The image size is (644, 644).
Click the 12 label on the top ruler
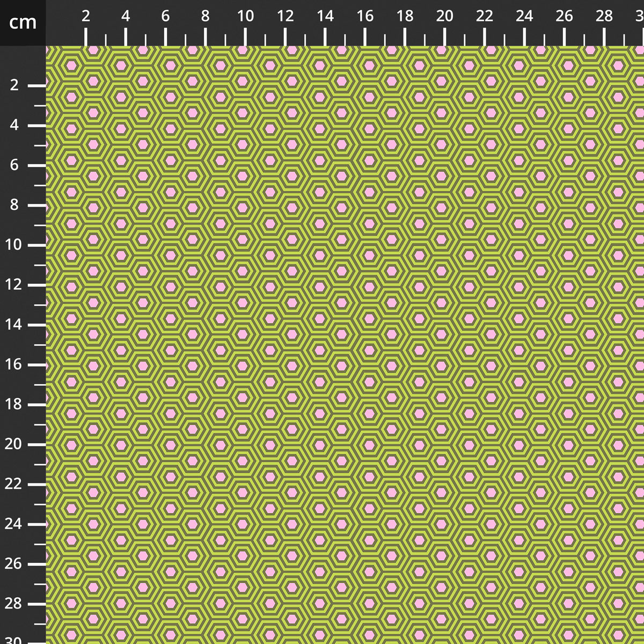click(x=285, y=17)
